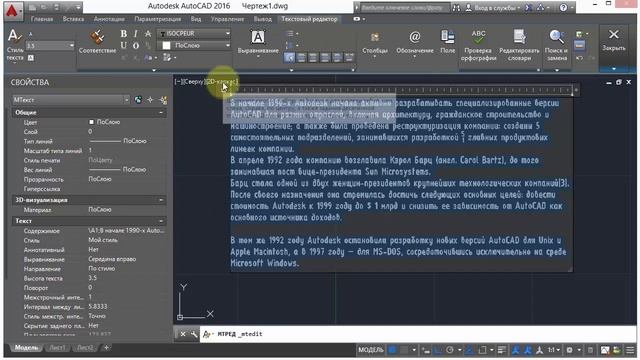
Task: Click the Модель layout tab
Action: coord(26,348)
